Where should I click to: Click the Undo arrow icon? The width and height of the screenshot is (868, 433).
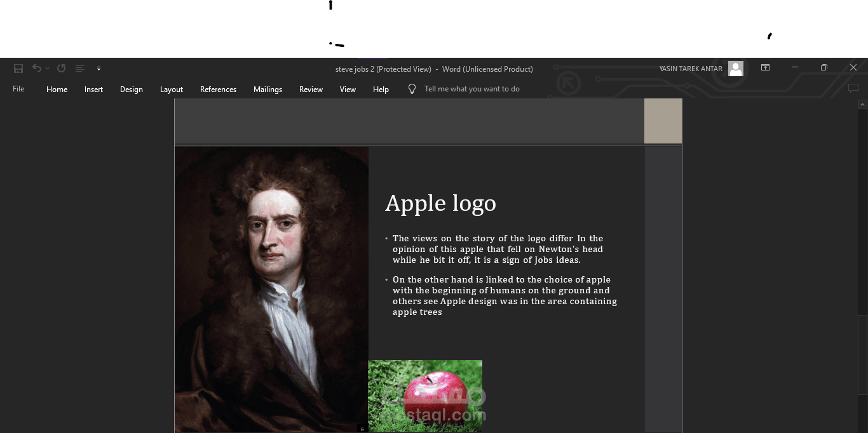(x=37, y=69)
